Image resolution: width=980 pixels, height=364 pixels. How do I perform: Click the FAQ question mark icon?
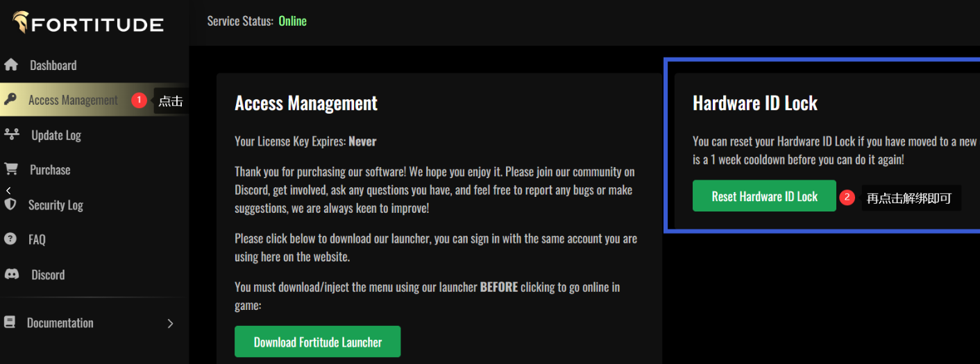click(x=10, y=239)
